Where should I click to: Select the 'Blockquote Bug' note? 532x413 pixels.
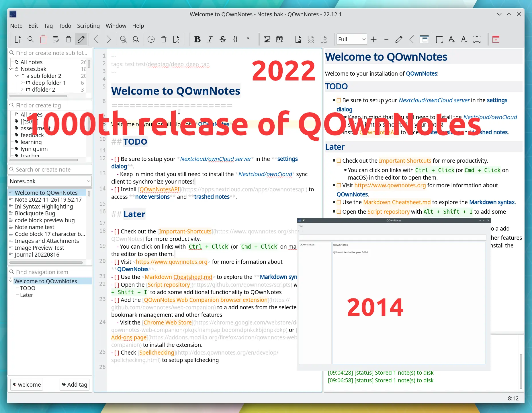[x=35, y=213]
